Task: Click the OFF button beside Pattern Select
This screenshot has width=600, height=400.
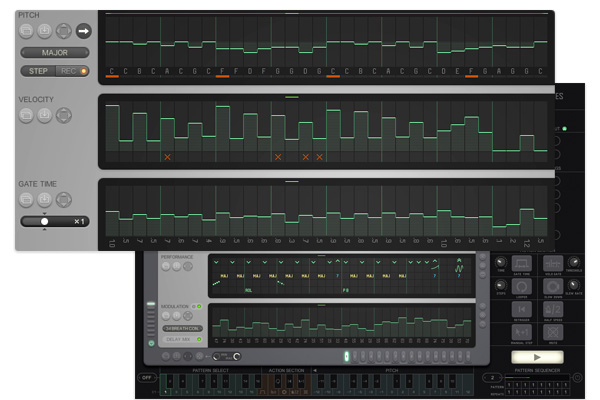Action: [147, 377]
